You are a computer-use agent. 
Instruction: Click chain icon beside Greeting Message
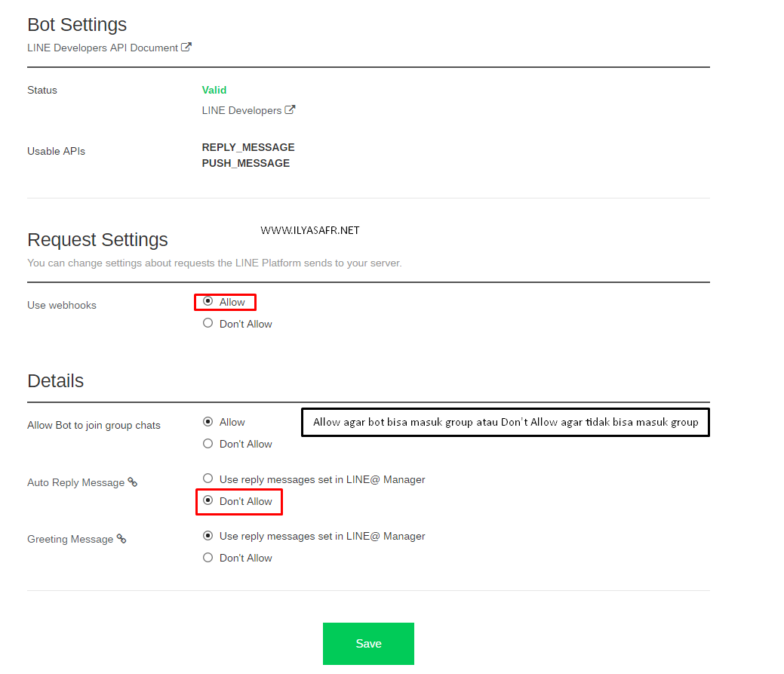[121, 539]
